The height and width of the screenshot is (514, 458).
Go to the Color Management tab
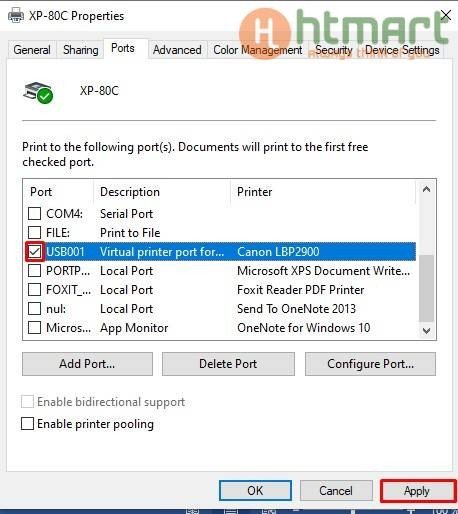point(257,50)
